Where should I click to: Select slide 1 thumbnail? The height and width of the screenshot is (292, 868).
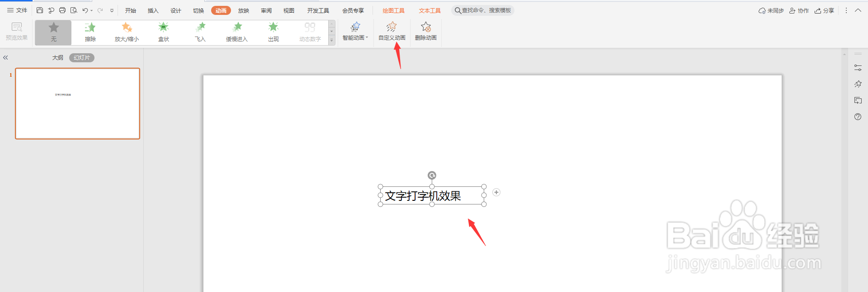pos(78,103)
